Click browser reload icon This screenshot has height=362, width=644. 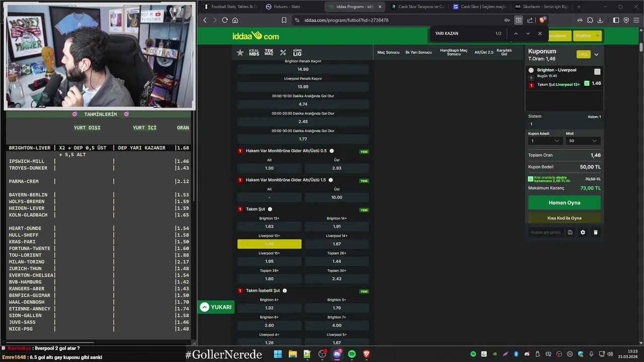pos(225,20)
